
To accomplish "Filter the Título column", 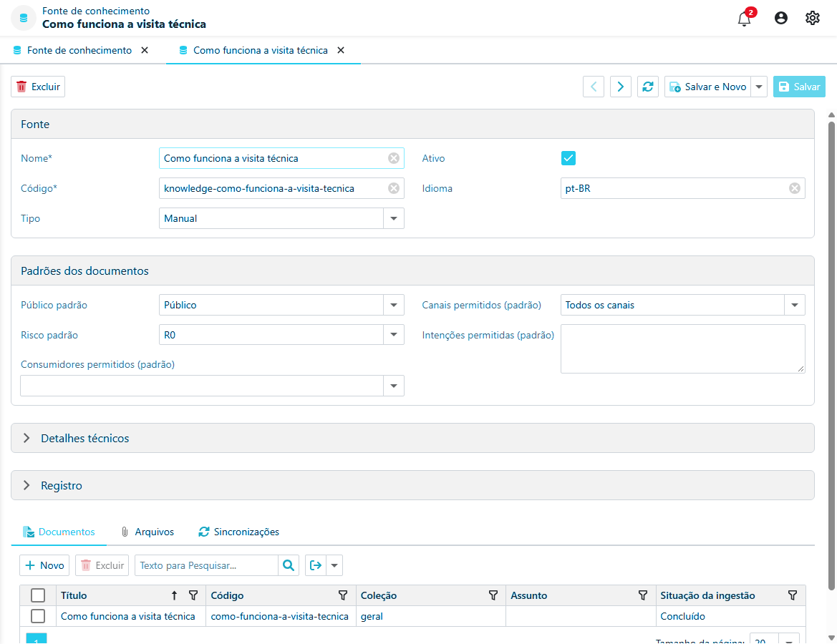I will click(193, 595).
